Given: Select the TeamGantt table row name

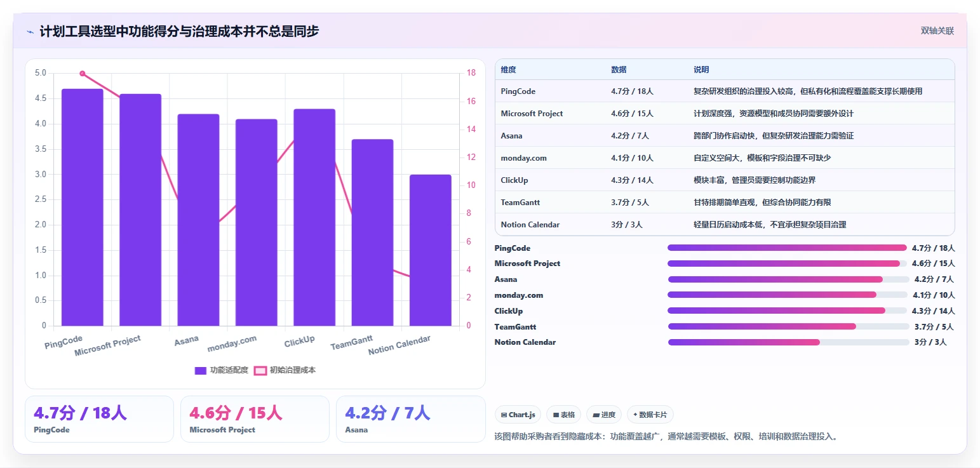Looking at the screenshot, I should 520,203.
